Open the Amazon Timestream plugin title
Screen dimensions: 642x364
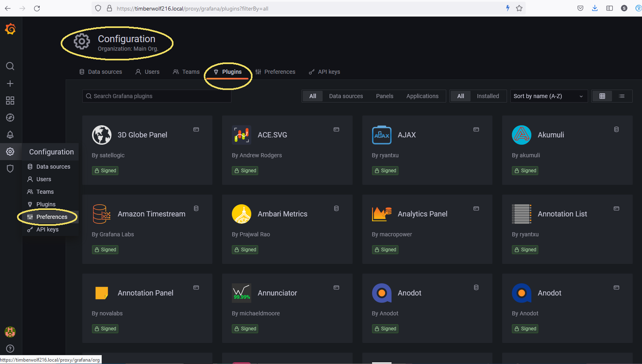tap(151, 214)
